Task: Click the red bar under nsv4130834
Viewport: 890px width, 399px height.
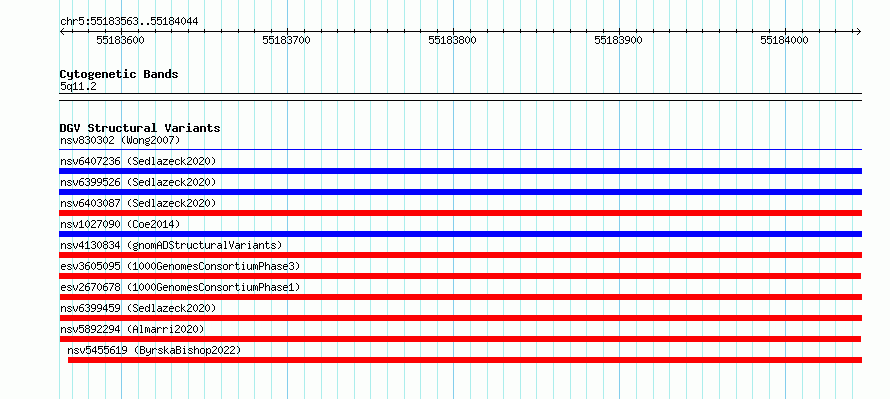Action: pyautogui.click(x=460, y=255)
